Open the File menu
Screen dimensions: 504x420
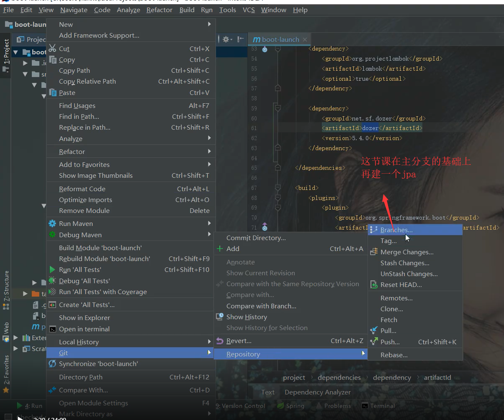8,10
